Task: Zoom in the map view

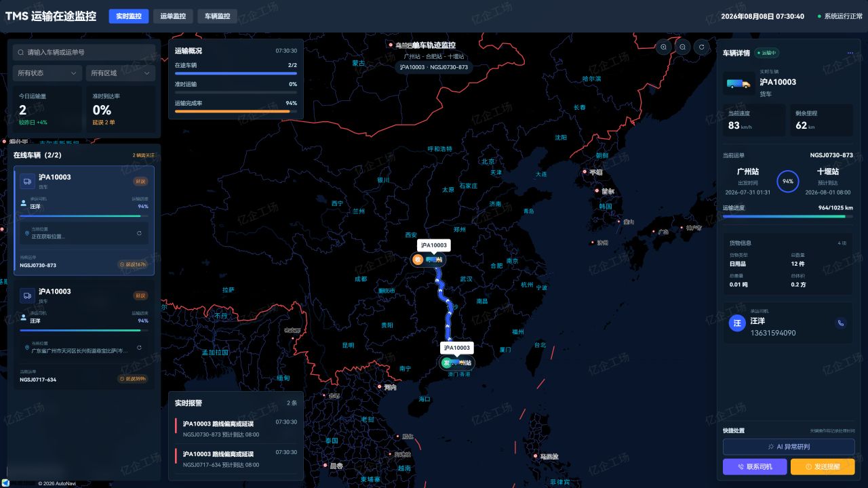Action: (663, 47)
